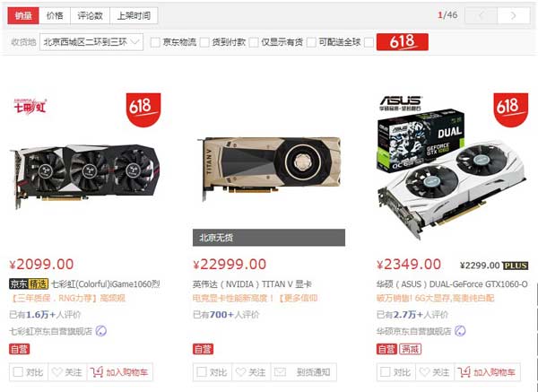Click the envelope 到货通知 icon for TITAN V
538x392 pixels.
pos(280,372)
